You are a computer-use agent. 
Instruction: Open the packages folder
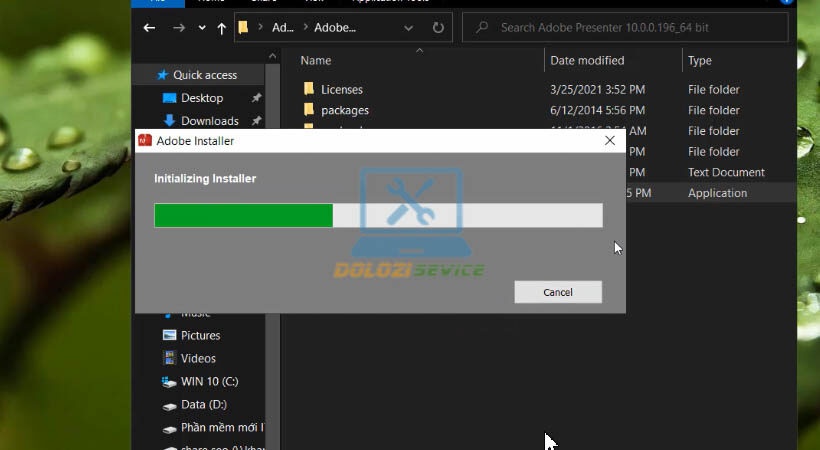tap(345, 110)
